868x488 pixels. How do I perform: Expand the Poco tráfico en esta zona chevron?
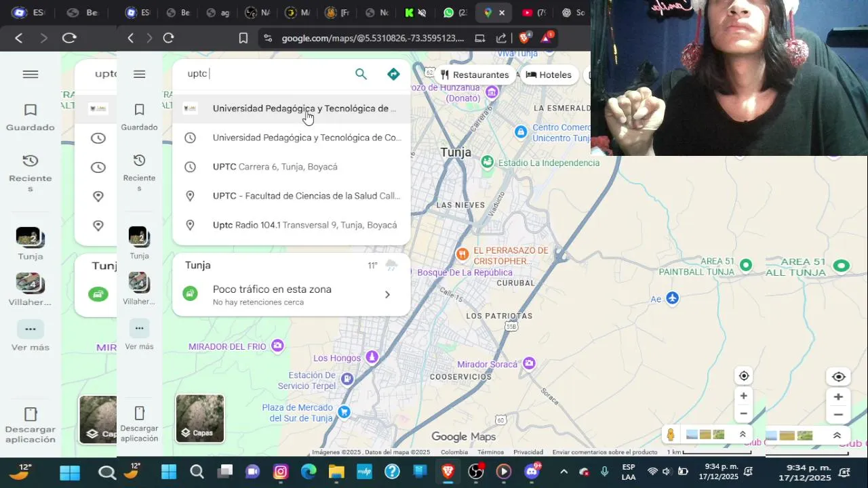click(x=387, y=294)
